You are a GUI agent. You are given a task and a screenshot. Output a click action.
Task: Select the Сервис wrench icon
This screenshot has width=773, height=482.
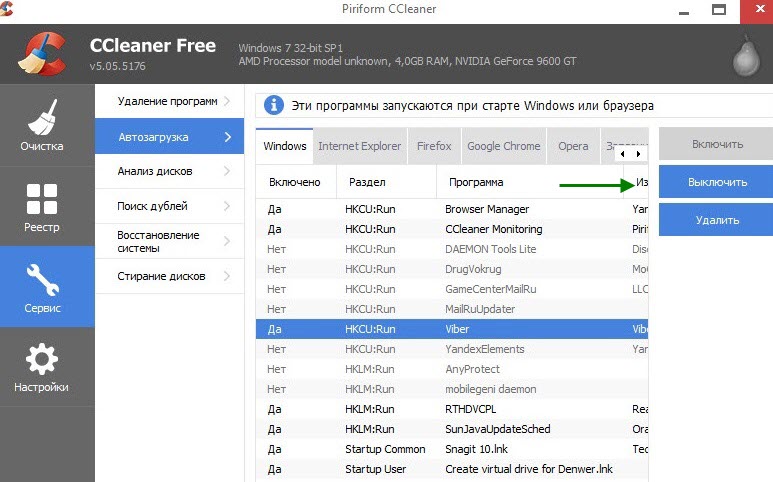click(x=42, y=279)
